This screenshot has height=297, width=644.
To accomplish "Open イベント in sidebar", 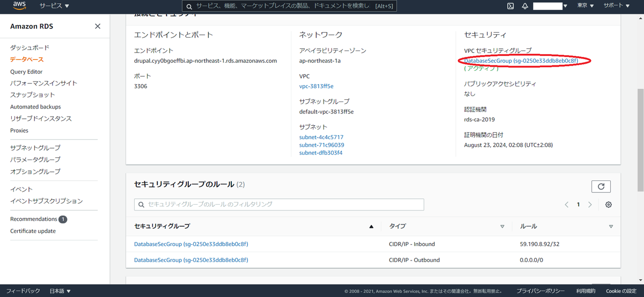I will (21, 189).
